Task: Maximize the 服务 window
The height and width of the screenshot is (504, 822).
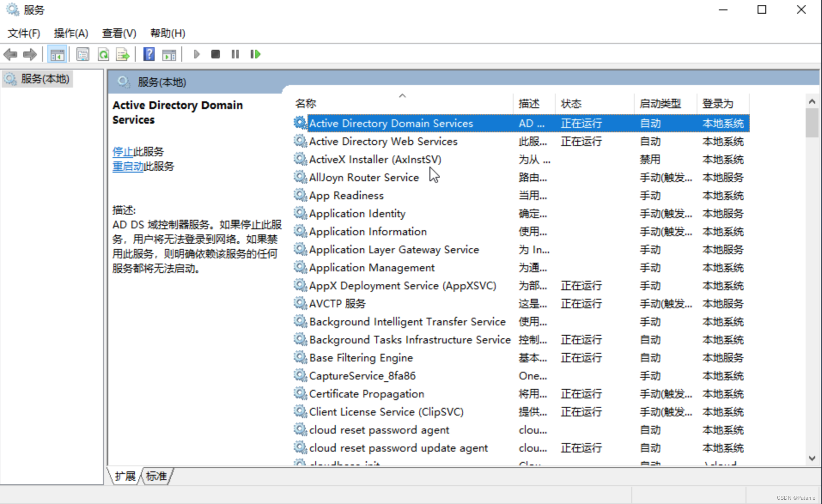Action: [761, 9]
